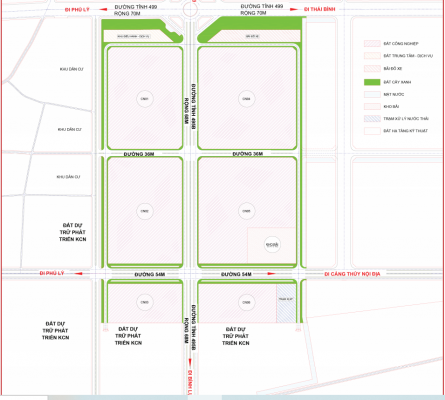Click the blue-hatched TRẠM XỬ LÝ NƯỚC THẢI swatch
The width and height of the screenshot is (445, 400).
click(x=372, y=118)
